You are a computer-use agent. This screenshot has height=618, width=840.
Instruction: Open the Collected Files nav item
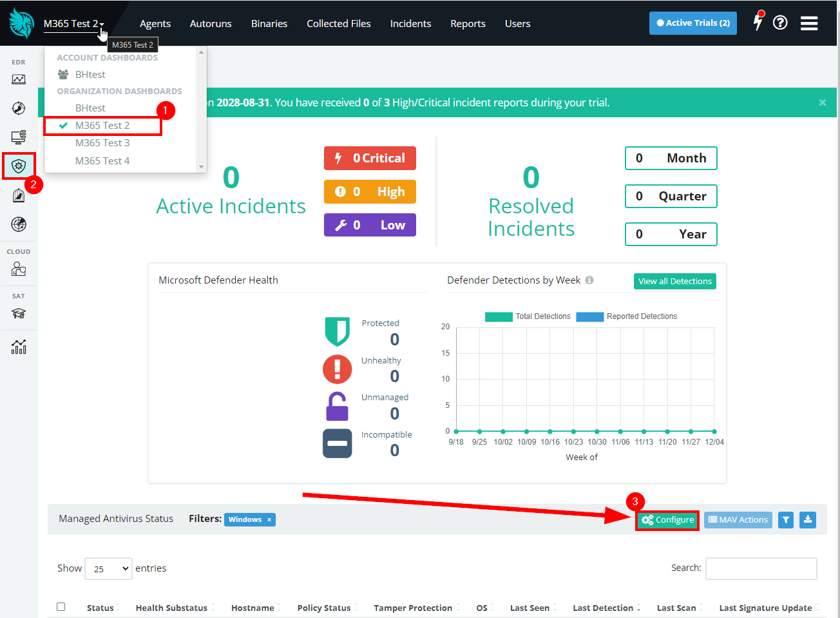[339, 24]
